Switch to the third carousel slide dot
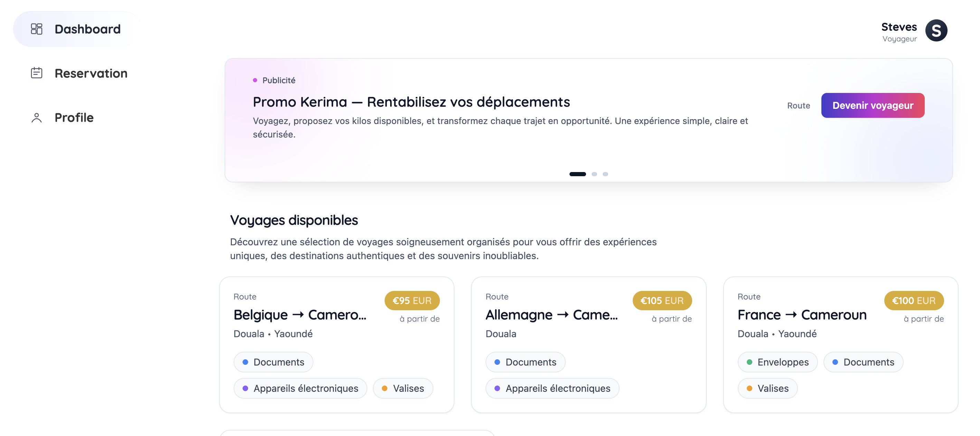 [x=605, y=174]
